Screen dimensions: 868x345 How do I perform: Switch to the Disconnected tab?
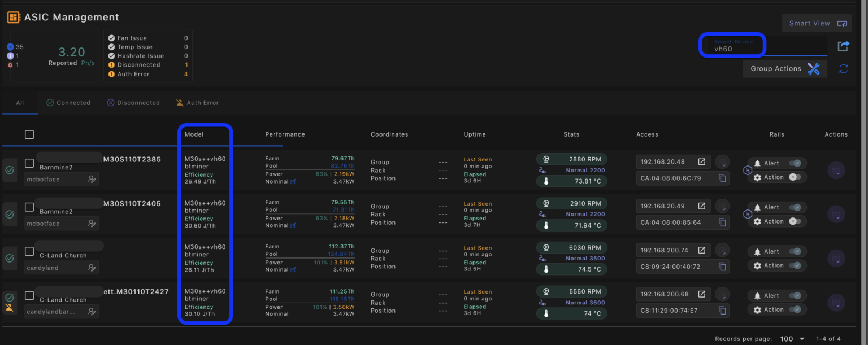133,103
